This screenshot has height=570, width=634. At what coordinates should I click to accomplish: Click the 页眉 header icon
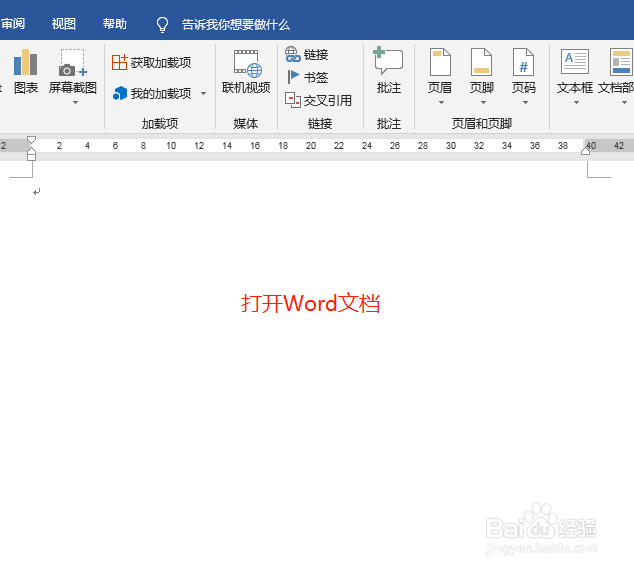[440, 62]
